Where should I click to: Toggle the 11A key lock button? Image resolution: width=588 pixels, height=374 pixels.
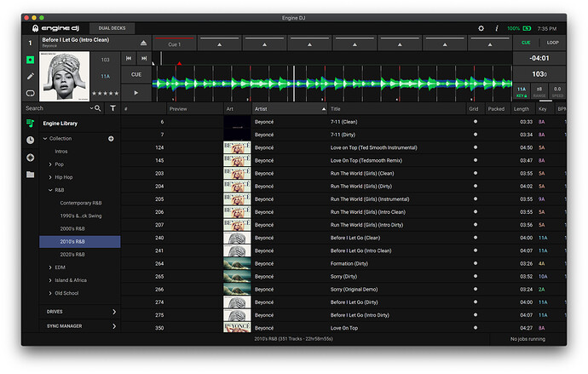click(522, 91)
